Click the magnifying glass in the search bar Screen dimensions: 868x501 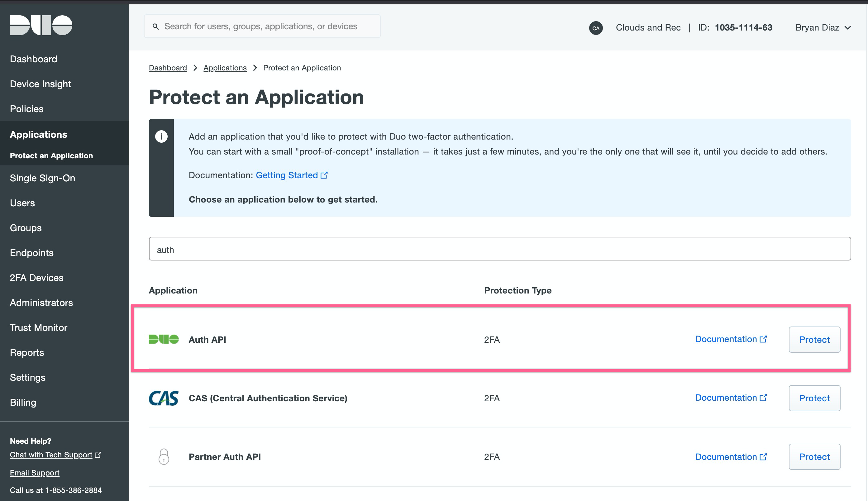click(x=156, y=26)
